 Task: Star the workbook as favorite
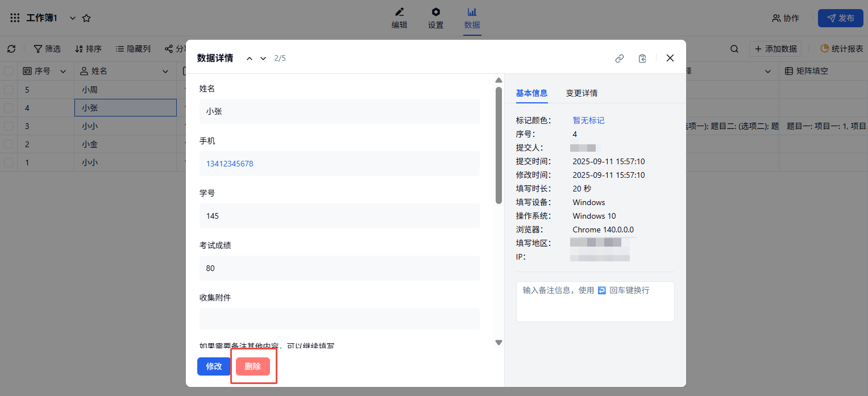click(x=86, y=18)
